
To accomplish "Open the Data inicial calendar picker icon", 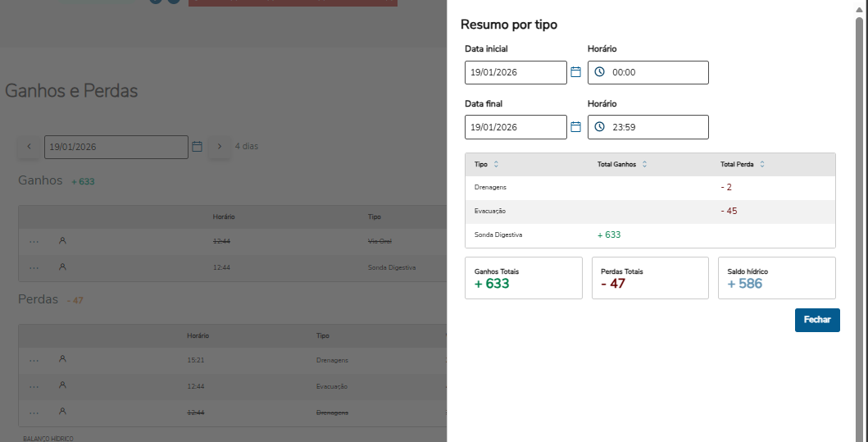I will [x=575, y=72].
